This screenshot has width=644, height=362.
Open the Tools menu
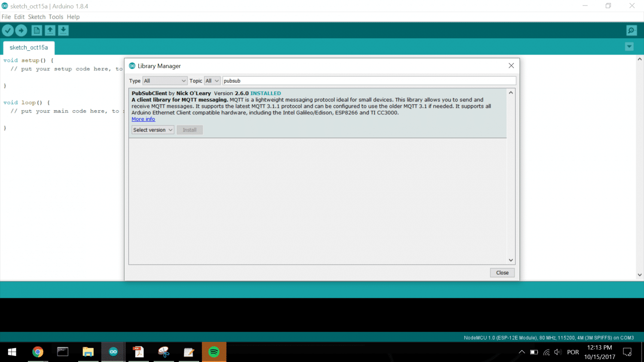56,17
